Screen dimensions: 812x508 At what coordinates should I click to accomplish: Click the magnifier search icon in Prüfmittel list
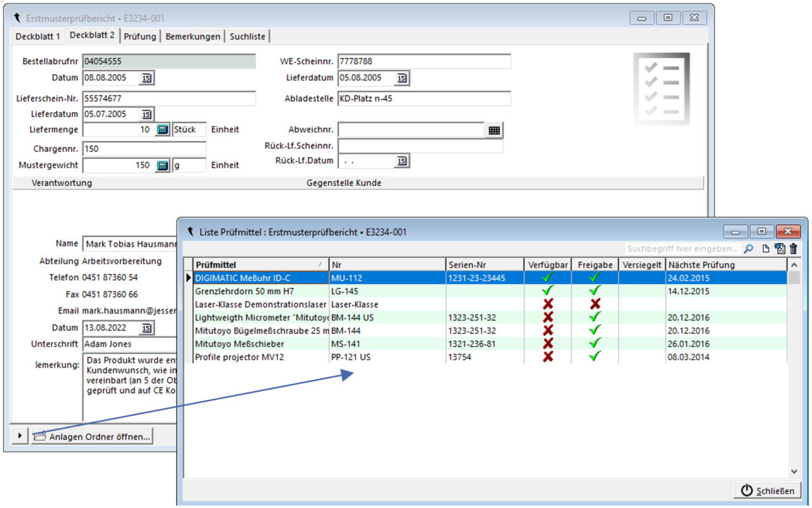pos(749,249)
